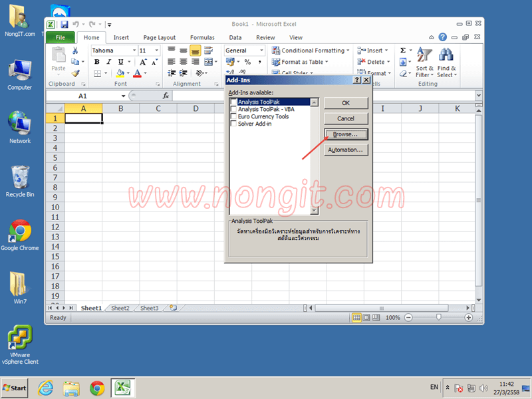Select Middle Align icon

(x=184, y=51)
